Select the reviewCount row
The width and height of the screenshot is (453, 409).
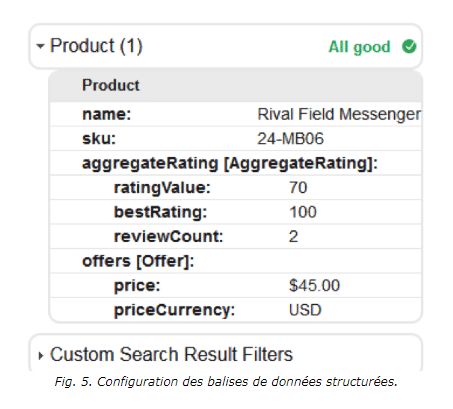tap(236, 236)
